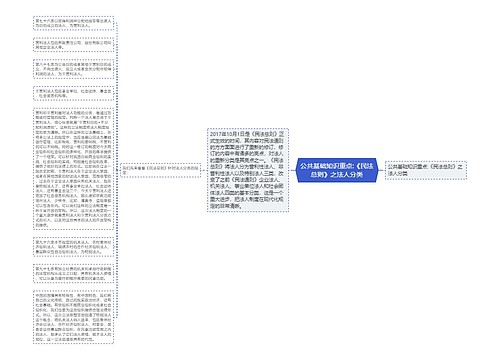Select the long node starting 营利和非营利是对法人功能的分类
The width and height of the screenshot is (500, 360).
click(73, 169)
